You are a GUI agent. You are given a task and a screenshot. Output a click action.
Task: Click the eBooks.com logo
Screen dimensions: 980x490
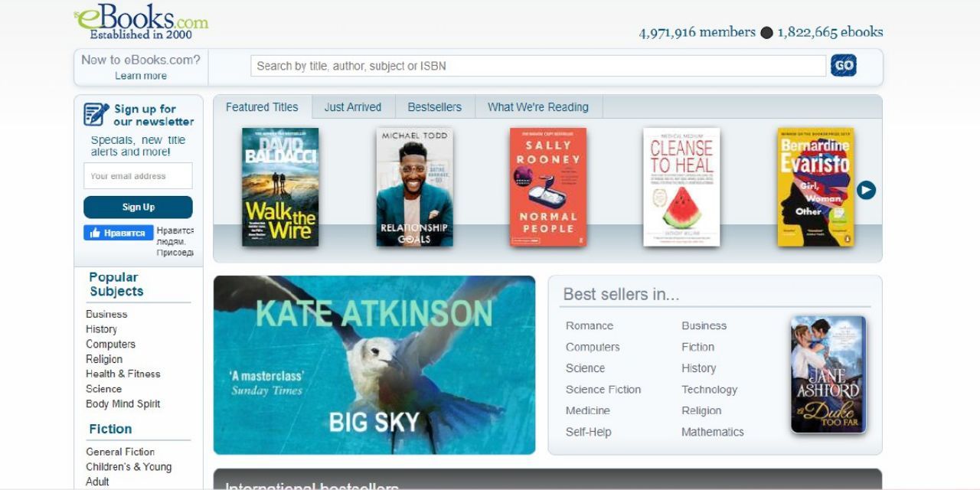[x=141, y=21]
